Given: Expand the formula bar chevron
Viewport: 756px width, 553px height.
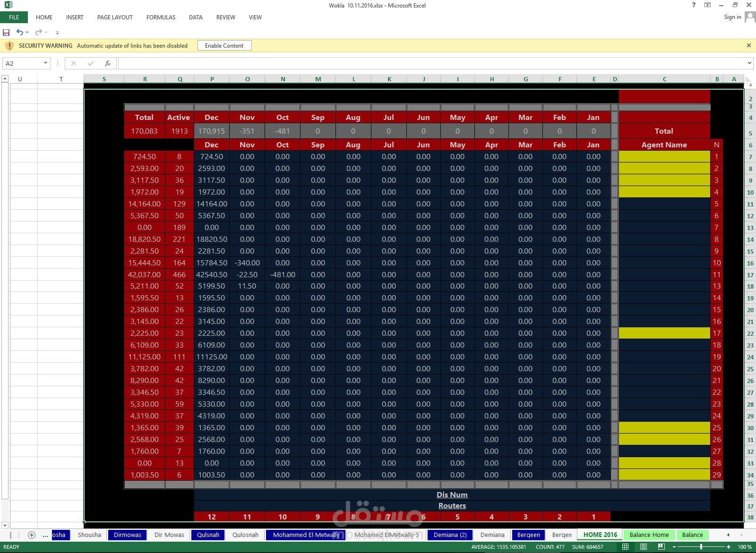Looking at the screenshot, I should coord(749,63).
